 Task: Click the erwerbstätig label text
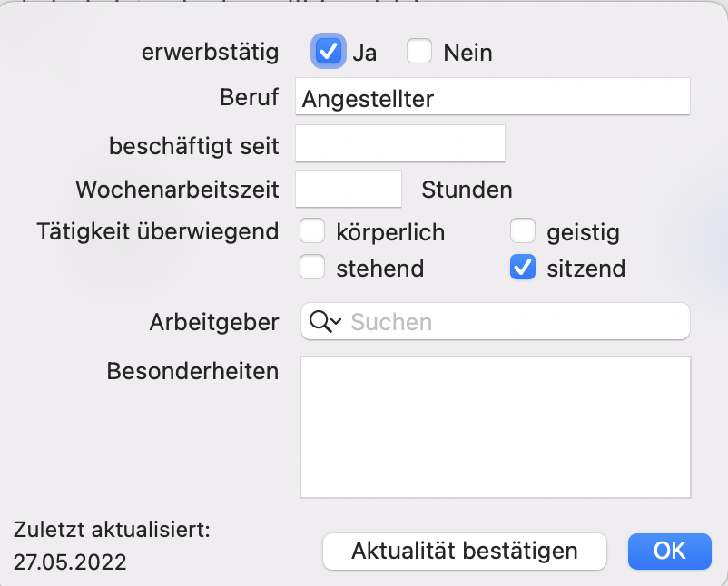click(x=211, y=52)
